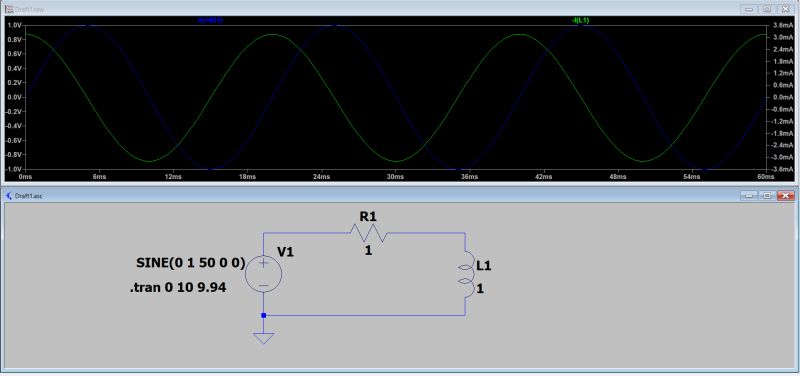Select the R1 resistor symbol
800x376 pixels.
point(368,233)
